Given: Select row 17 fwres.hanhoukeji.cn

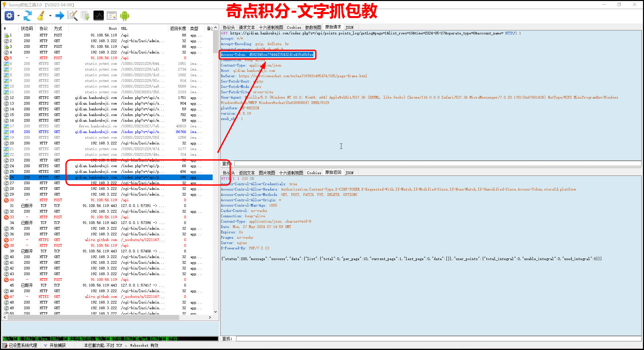Looking at the screenshot, I should pos(108,126).
